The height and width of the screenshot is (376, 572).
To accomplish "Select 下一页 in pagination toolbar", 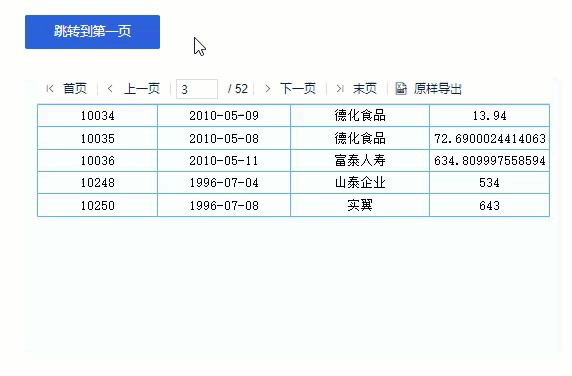I will tap(298, 89).
